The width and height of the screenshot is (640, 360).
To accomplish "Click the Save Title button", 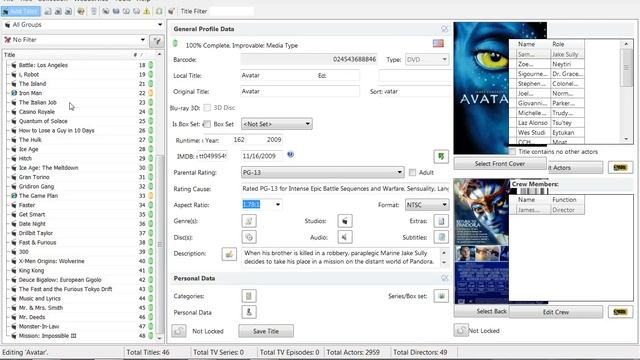I will (x=266, y=331).
